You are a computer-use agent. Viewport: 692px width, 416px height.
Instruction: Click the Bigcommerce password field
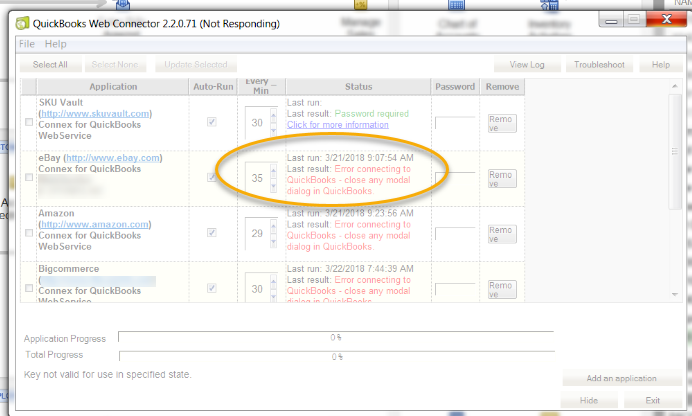pos(455,289)
